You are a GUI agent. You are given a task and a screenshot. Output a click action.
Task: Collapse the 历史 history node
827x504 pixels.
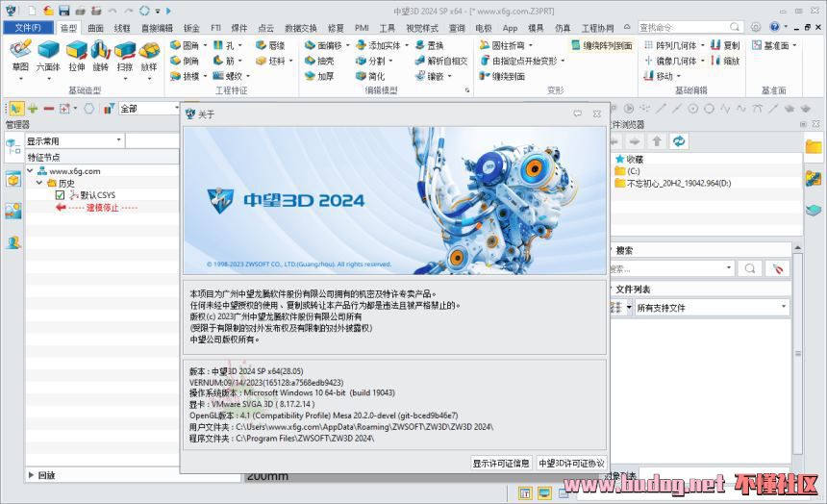click(x=39, y=183)
